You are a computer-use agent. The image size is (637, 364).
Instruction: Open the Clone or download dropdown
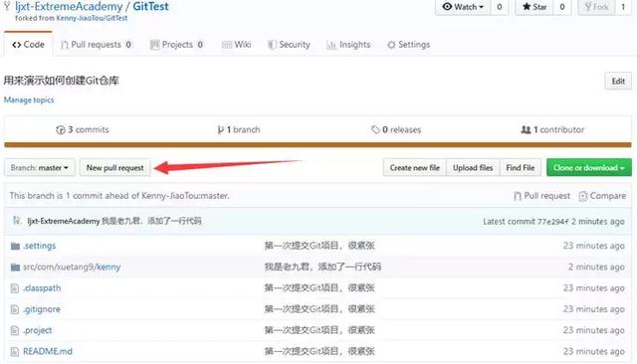point(589,168)
